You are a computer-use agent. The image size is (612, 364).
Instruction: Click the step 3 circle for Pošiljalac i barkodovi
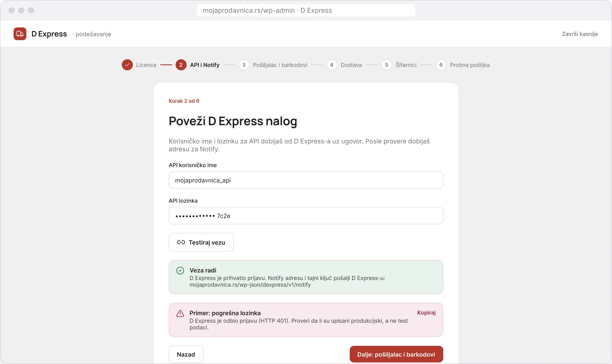click(x=244, y=65)
